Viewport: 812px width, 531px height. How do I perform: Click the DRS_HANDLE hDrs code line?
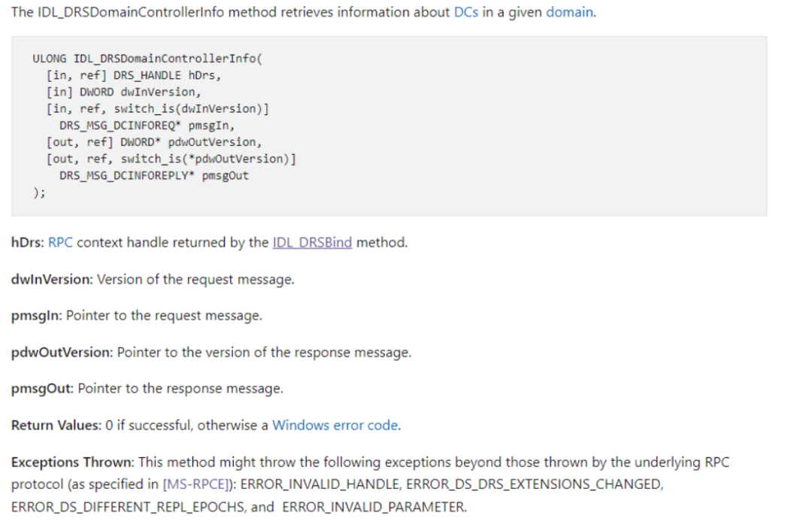(134, 75)
